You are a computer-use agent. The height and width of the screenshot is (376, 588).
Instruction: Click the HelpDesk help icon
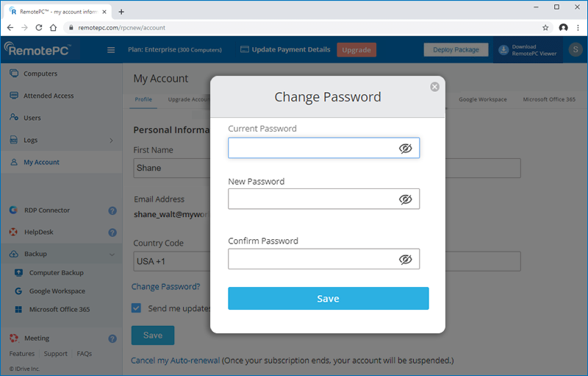click(x=112, y=233)
